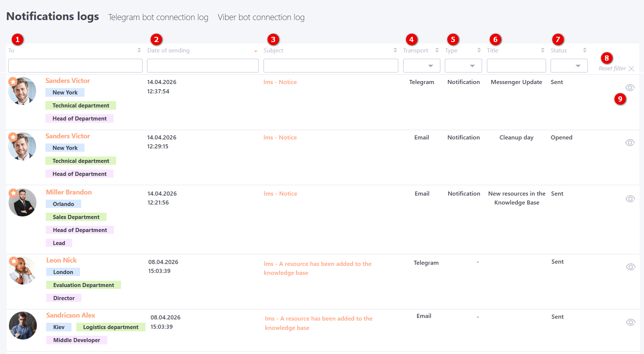This screenshot has height=354, width=644.
Task: Open the Type filter dropdown
Action: pos(463,66)
